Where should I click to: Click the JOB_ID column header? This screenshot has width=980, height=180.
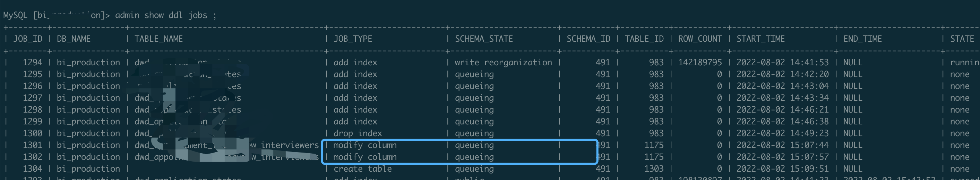tap(28, 39)
